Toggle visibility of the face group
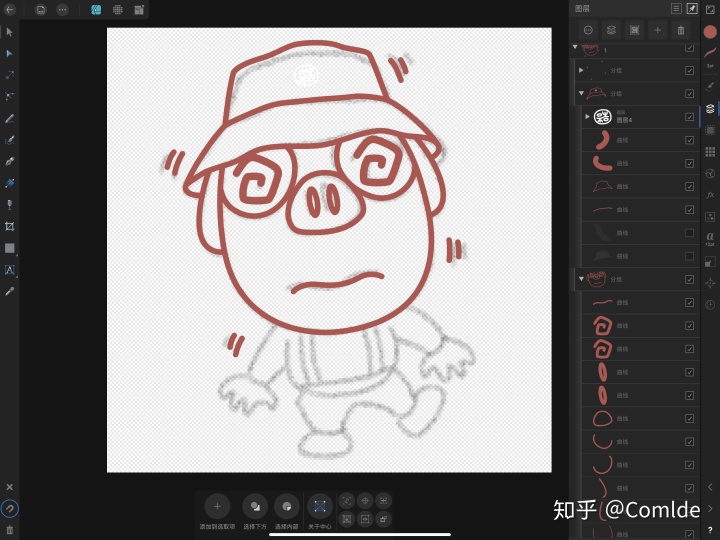 [689, 279]
